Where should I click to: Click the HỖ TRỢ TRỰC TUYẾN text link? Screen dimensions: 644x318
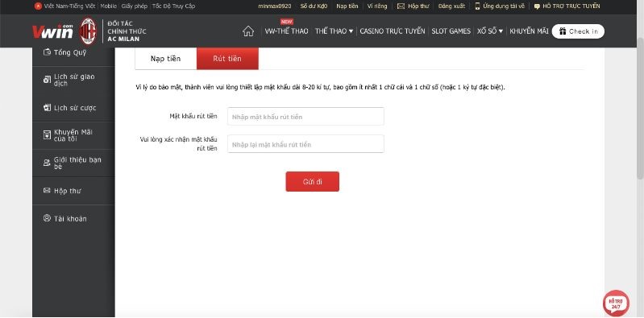tap(571, 6)
